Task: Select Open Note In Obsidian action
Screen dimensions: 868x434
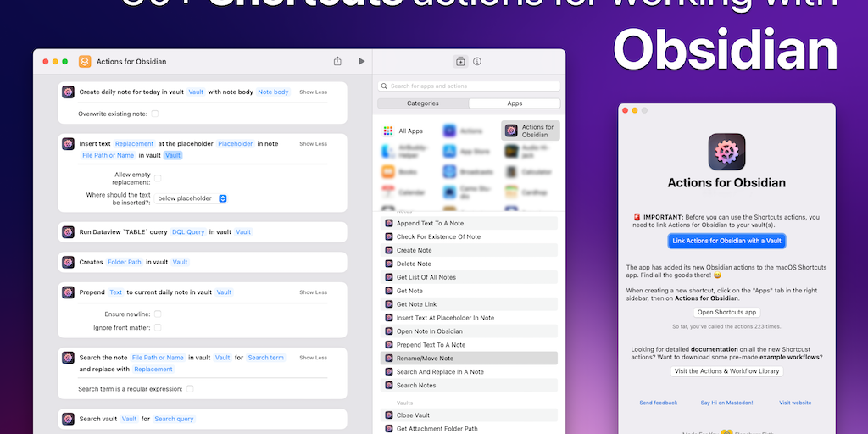Action: [x=469, y=331]
